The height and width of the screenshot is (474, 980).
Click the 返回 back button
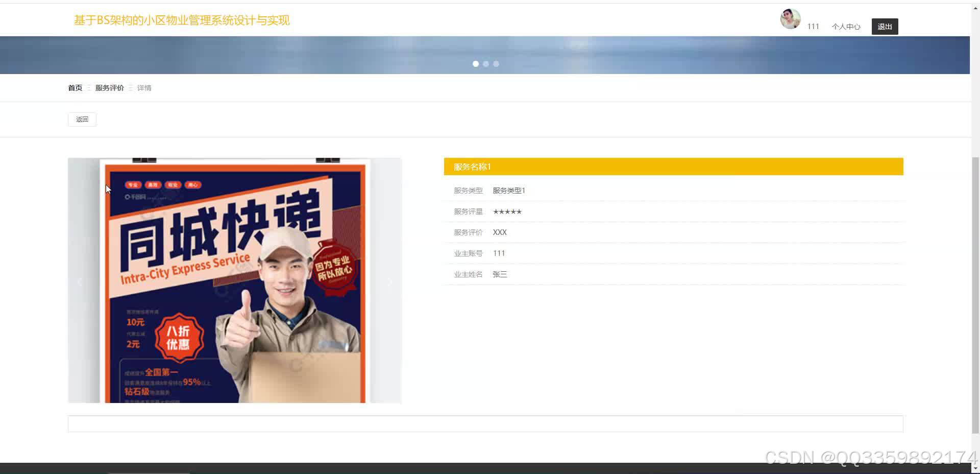(82, 120)
